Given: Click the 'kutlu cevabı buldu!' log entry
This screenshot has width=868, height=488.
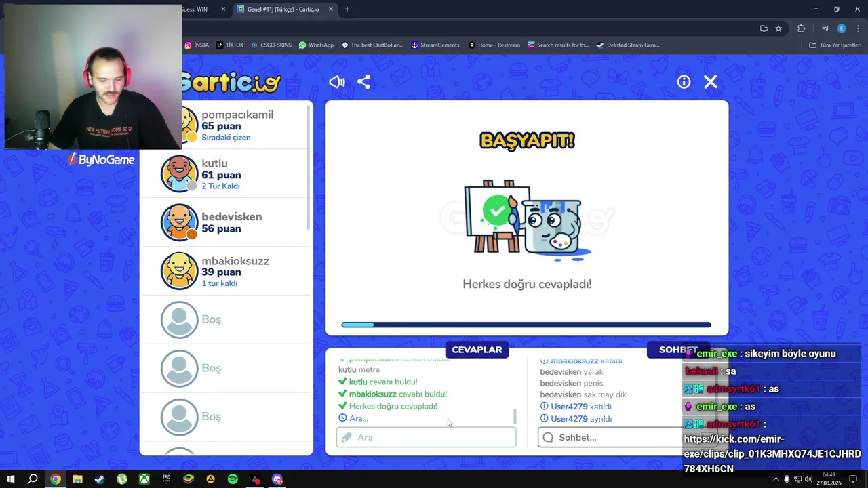Looking at the screenshot, I should point(378,382).
